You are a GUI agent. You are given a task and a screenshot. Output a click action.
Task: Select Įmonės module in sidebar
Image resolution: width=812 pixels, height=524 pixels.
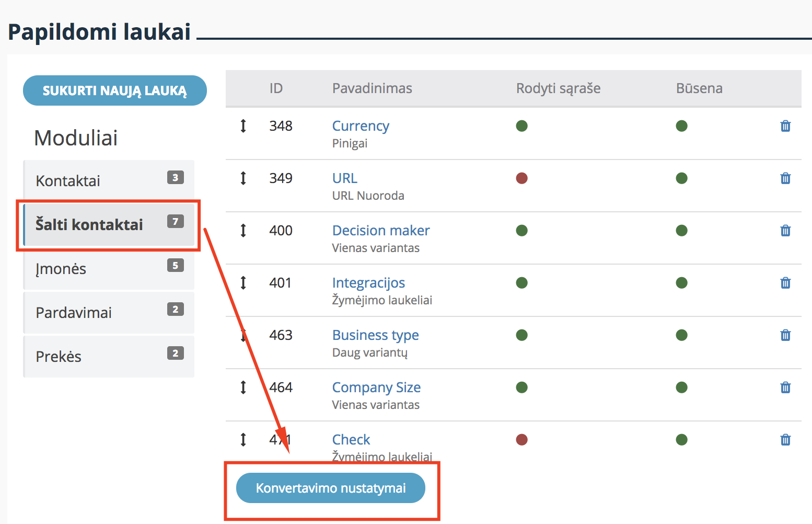[x=109, y=269]
